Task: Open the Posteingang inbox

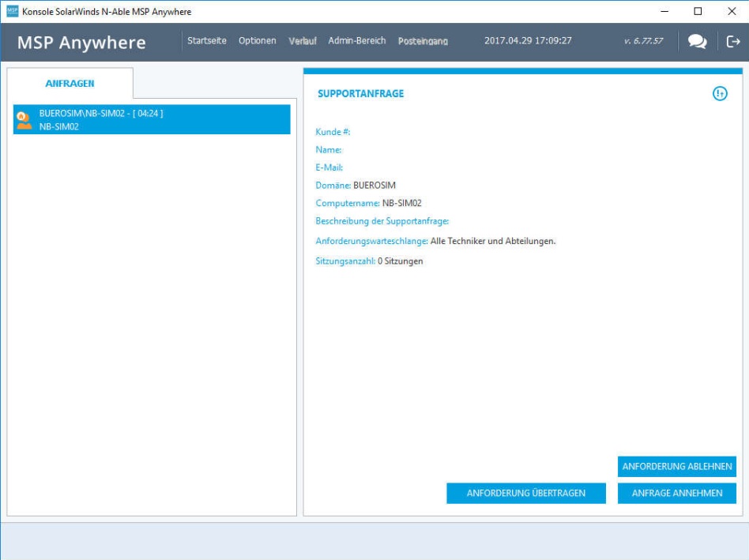Action: point(423,41)
